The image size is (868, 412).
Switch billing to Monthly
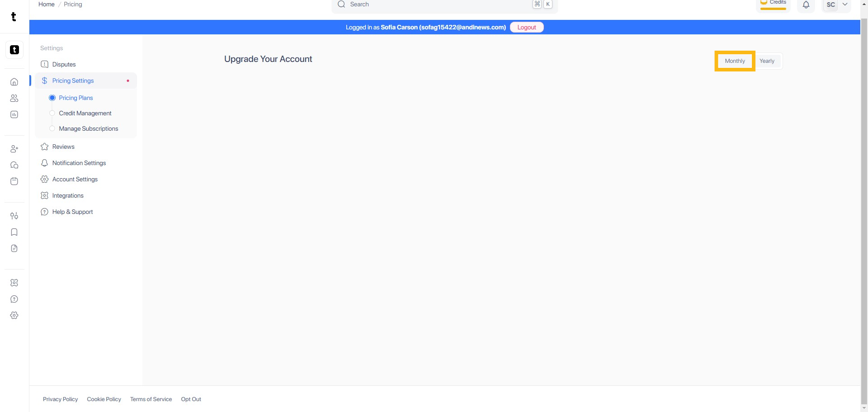click(x=735, y=61)
